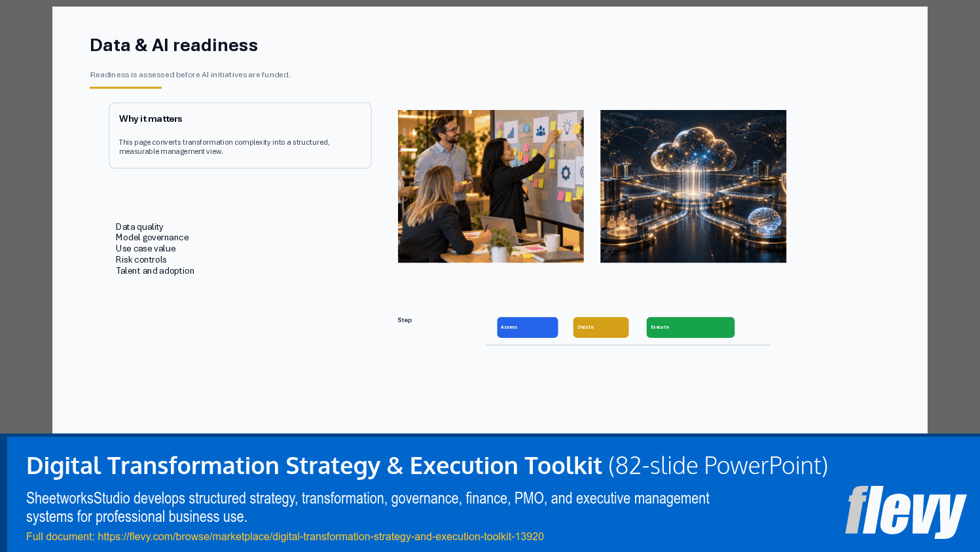Click the 'Model governance' list item
Image resolution: width=980 pixels, height=552 pixels.
pos(152,238)
